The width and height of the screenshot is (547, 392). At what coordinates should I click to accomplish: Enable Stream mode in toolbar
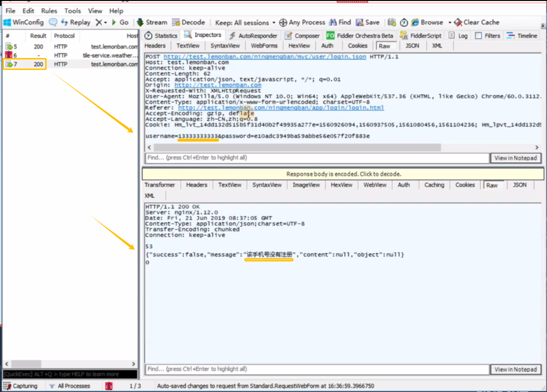(x=151, y=22)
